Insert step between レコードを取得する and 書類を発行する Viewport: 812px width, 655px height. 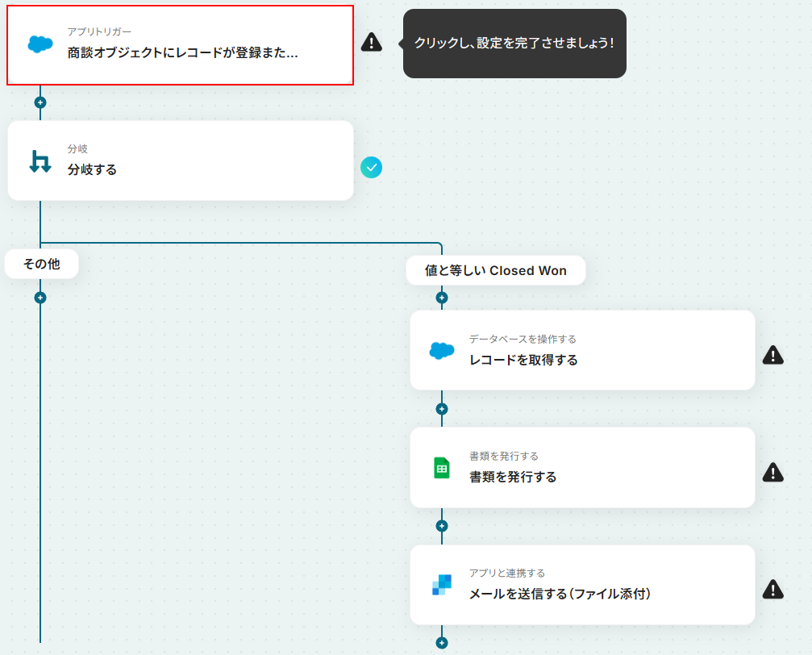pos(441,409)
